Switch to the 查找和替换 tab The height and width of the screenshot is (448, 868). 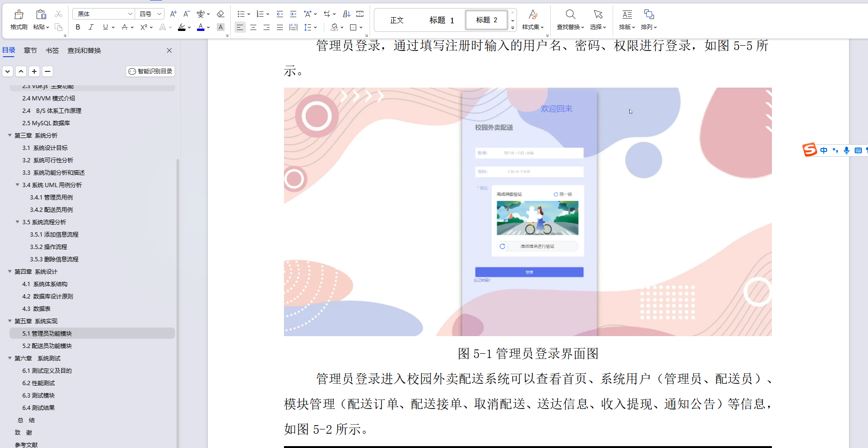(84, 50)
